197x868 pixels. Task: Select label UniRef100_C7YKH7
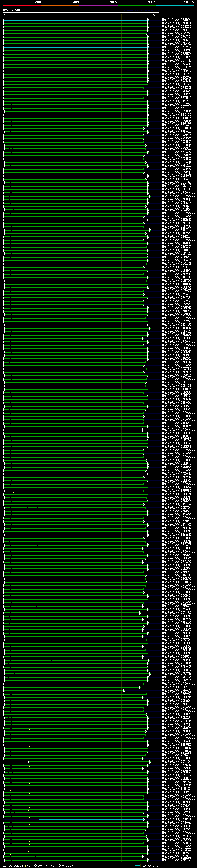point(176,765)
